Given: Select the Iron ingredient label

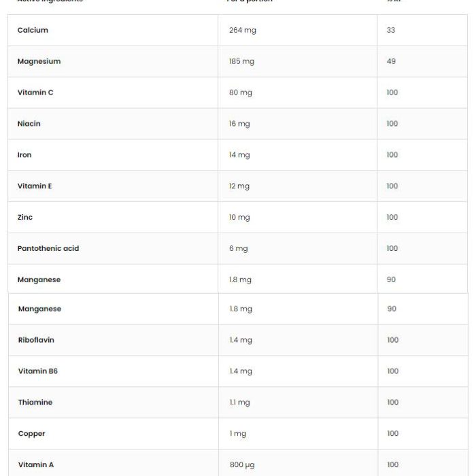Looking at the screenshot, I should tap(24, 155).
